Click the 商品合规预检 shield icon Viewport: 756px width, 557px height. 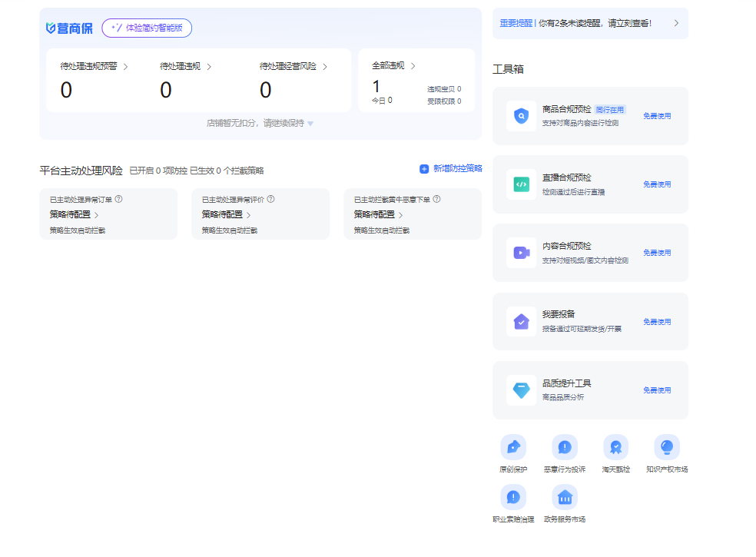tap(522, 116)
